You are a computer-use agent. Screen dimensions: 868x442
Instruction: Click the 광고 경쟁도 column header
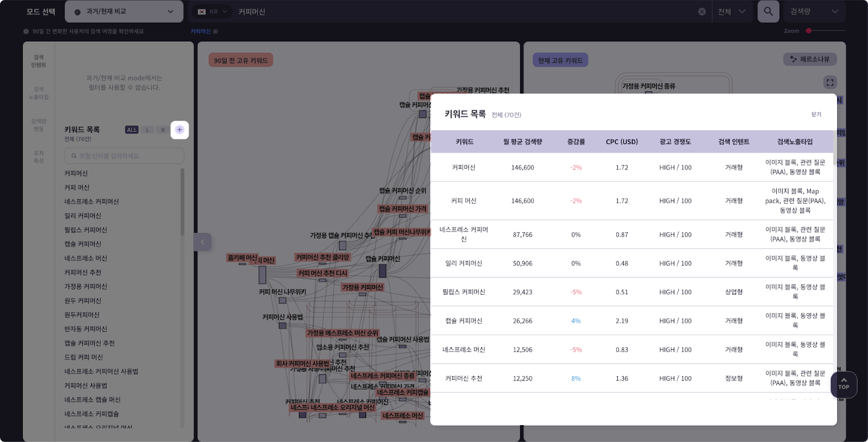click(x=675, y=142)
